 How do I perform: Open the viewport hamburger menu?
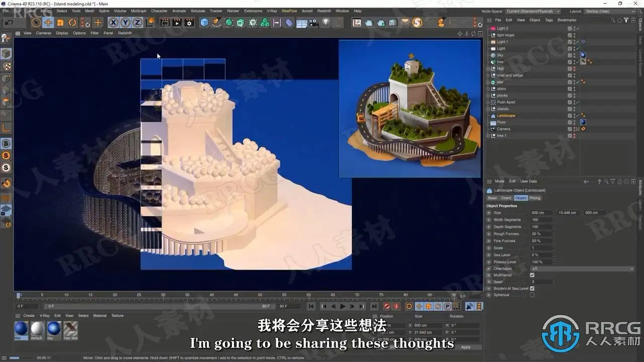(18, 33)
